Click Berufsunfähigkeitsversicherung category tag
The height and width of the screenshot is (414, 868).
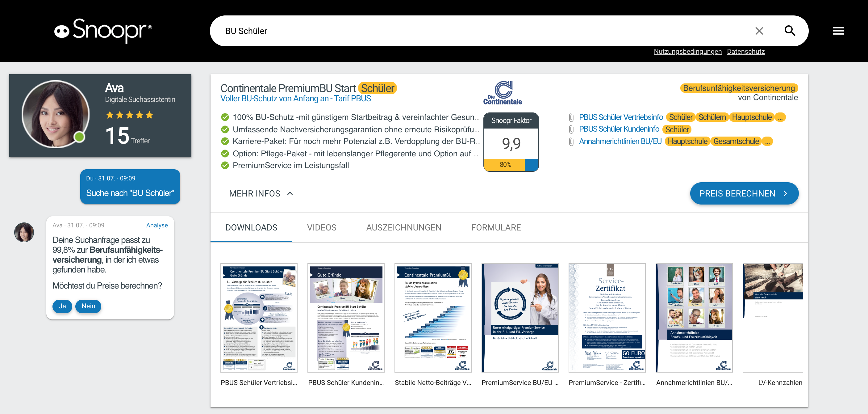739,88
